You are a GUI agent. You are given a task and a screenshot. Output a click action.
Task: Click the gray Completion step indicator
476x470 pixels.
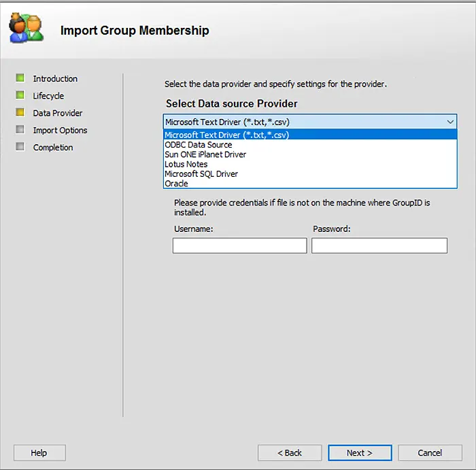(20, 147)
